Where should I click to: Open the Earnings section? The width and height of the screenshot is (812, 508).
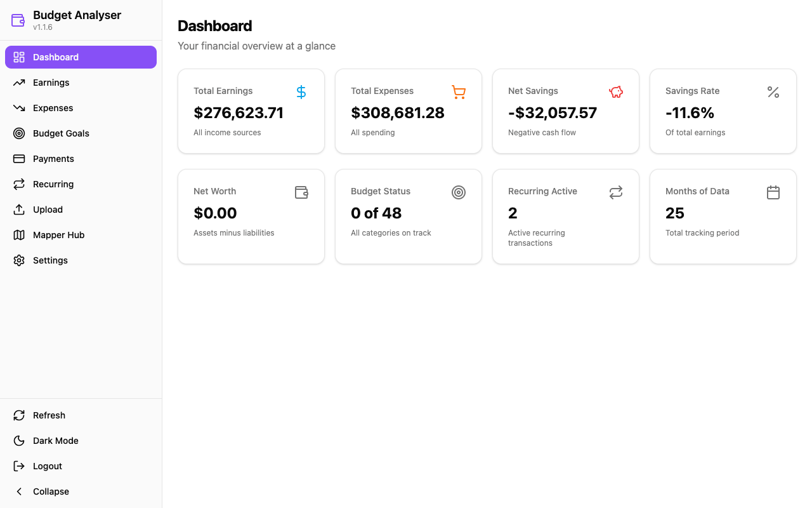coord(51,83)
